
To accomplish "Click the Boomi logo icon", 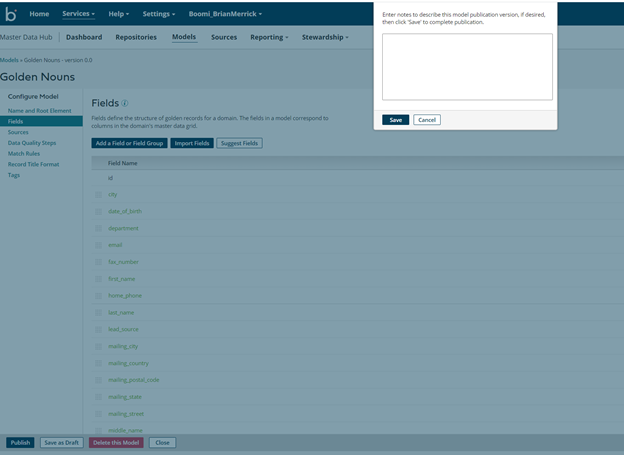I will point(11,14).
